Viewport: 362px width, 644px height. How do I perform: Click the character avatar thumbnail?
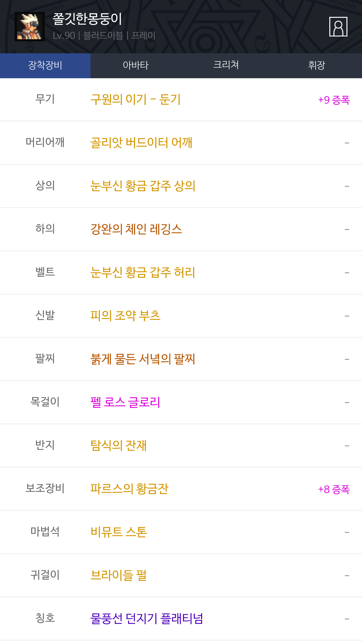(x=30, y=27)
